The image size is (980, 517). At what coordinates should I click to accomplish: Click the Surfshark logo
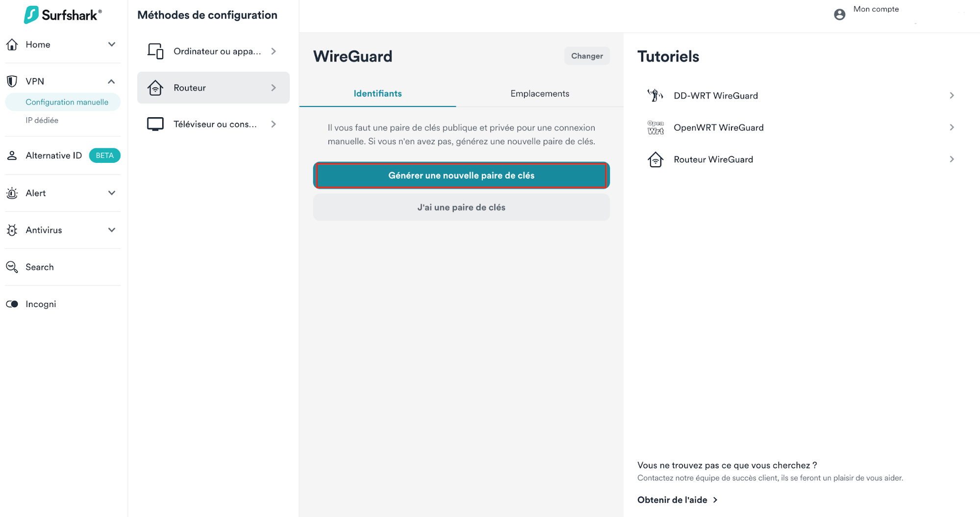pos(63,15)
